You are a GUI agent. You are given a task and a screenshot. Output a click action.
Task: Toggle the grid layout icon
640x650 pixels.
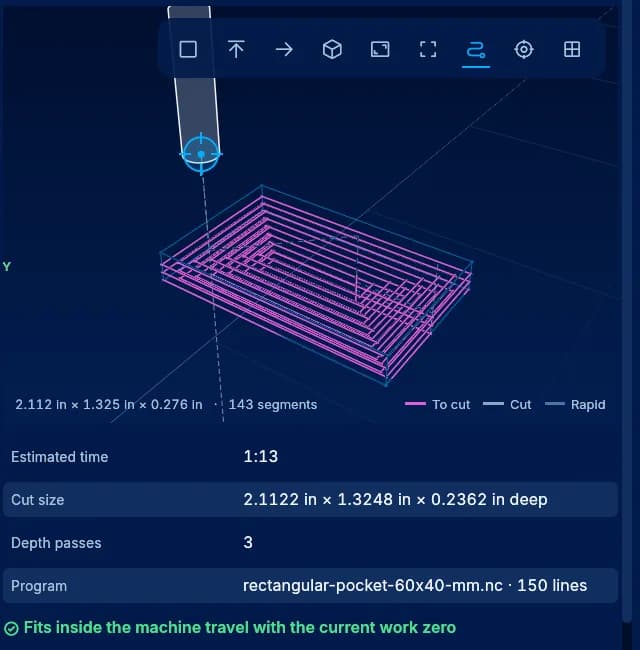[572, 49]
